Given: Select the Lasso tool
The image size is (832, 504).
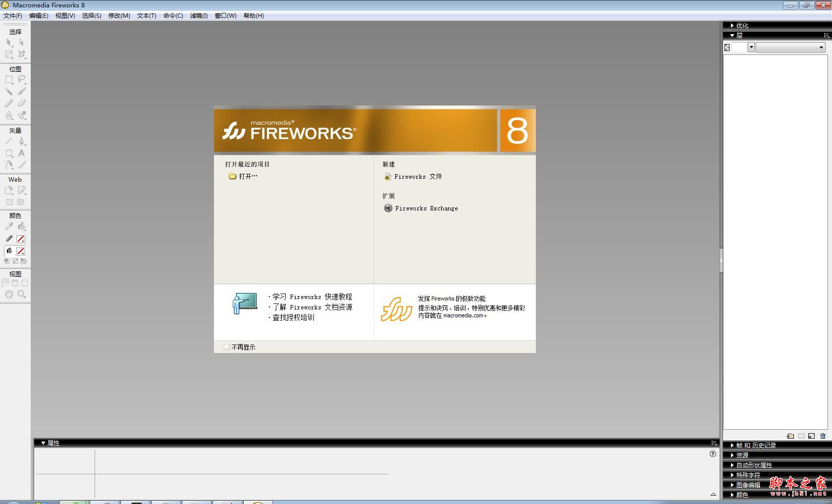Looking at the screenshot, I should [21, 80].
